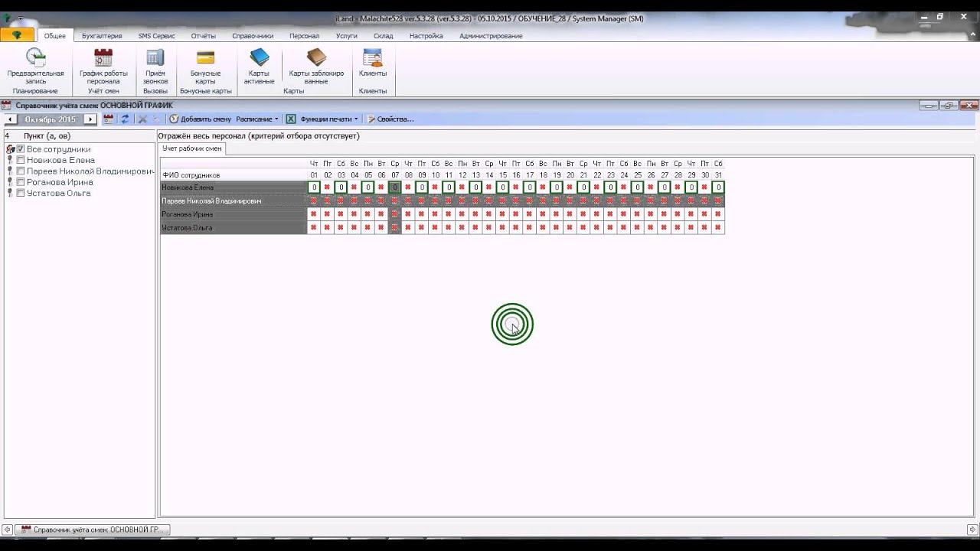This screenshot has height=551, width=980.
Task: Click calendar icon in shift toolbar
Action: 109,119
